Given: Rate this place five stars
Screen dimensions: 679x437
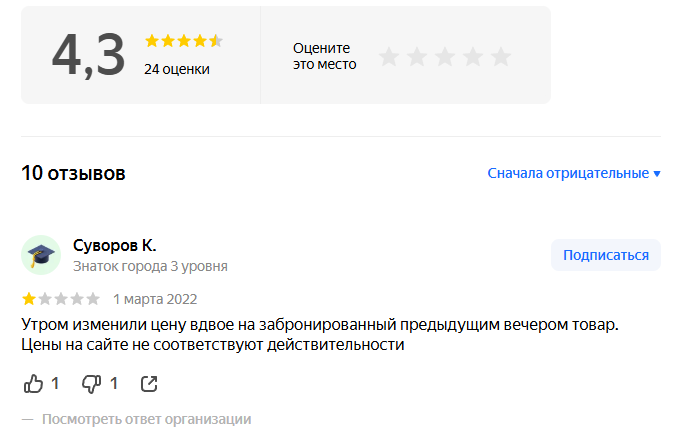Looking at the screenshot, I should 501,57.
